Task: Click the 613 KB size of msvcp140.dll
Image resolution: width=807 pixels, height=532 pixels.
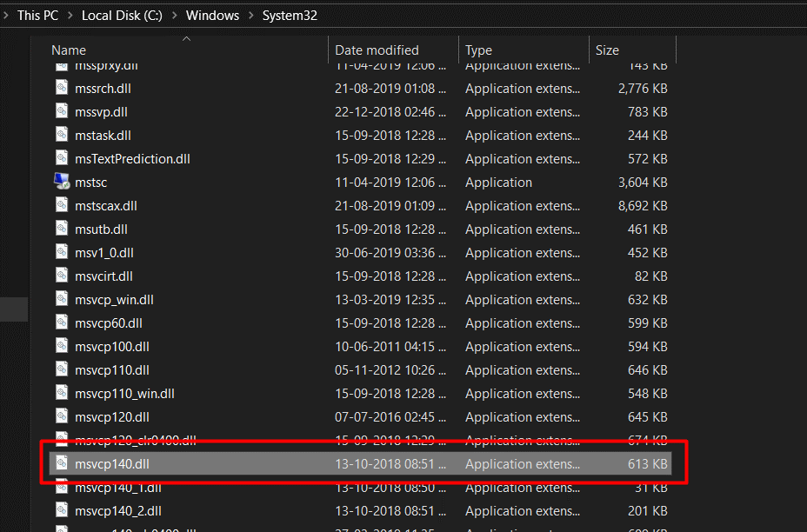Action: click(x=648, y=464)
